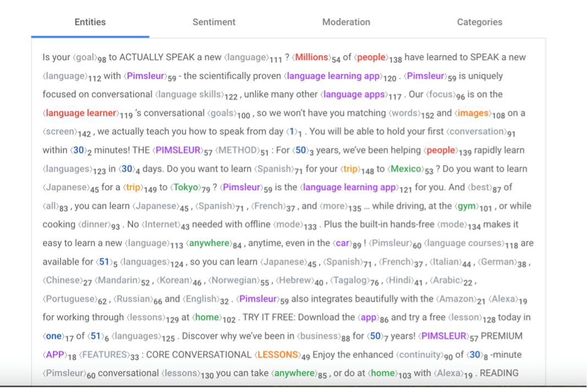Click the 'conversation' entity numbered 91
The image size is (588, 389).
click(x=476, y=131)
